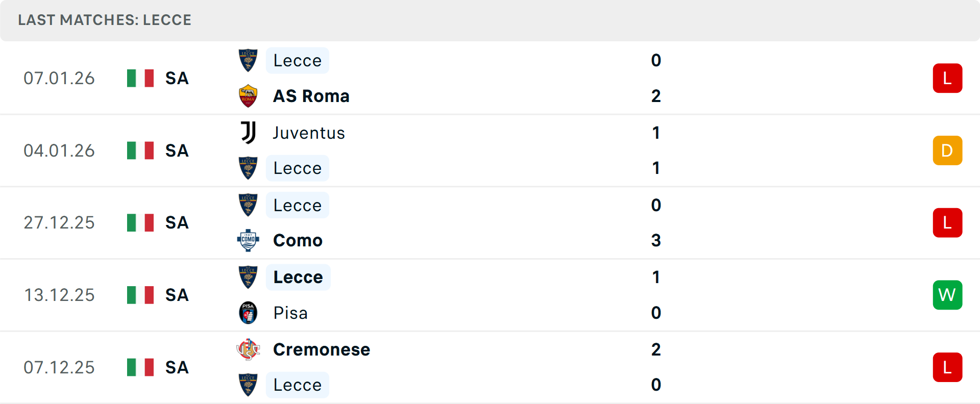Click the orange D result badge

click(x=947, y=150)
